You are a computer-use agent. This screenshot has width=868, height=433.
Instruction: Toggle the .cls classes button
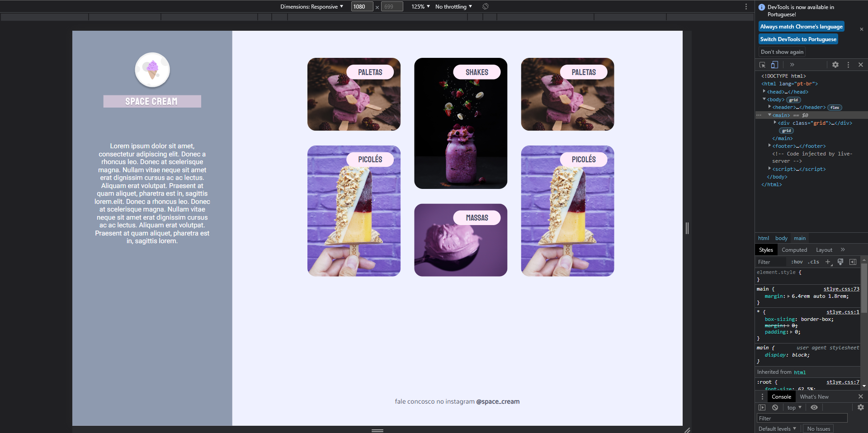(813, 262)
